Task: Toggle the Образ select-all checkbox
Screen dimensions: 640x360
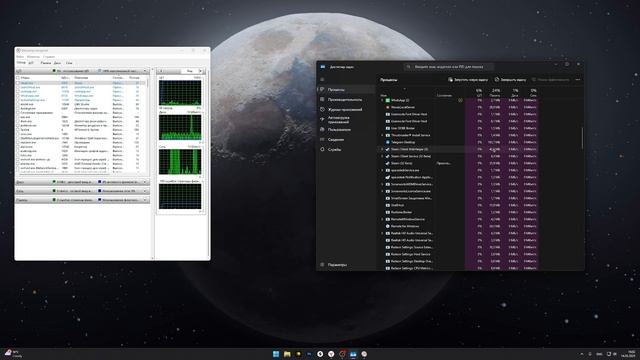Action: point(18,78)
